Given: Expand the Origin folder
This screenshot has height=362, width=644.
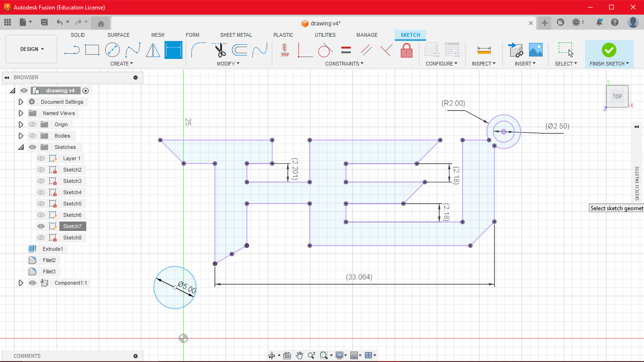Looking at the screenshot, I should point(21,124).
